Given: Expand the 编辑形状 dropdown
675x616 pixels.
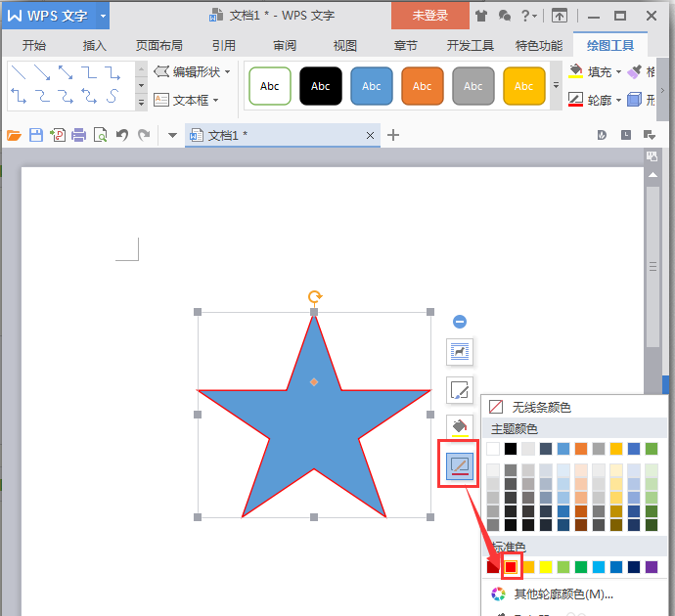Looking at the screenshot, I should pos(228,72).
